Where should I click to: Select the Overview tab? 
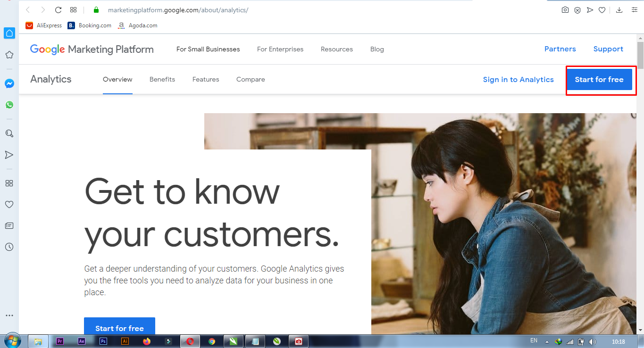(x=117, y=79)
